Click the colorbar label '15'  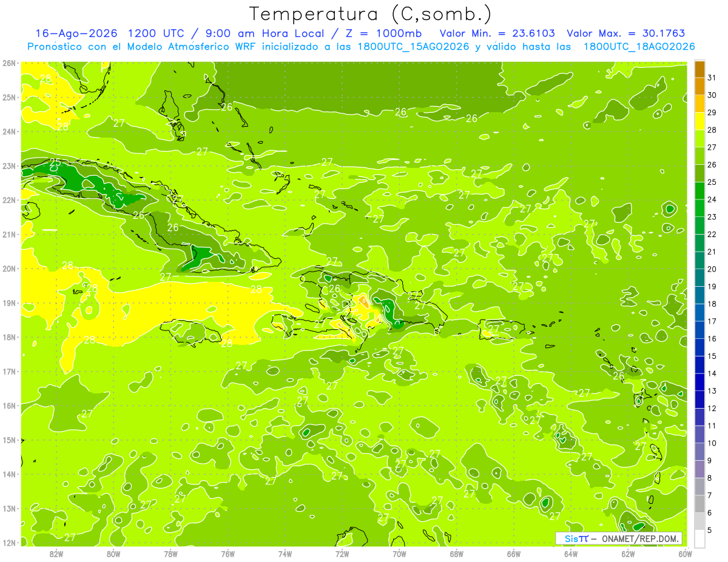pyautogui.click(x=712, y=356)
